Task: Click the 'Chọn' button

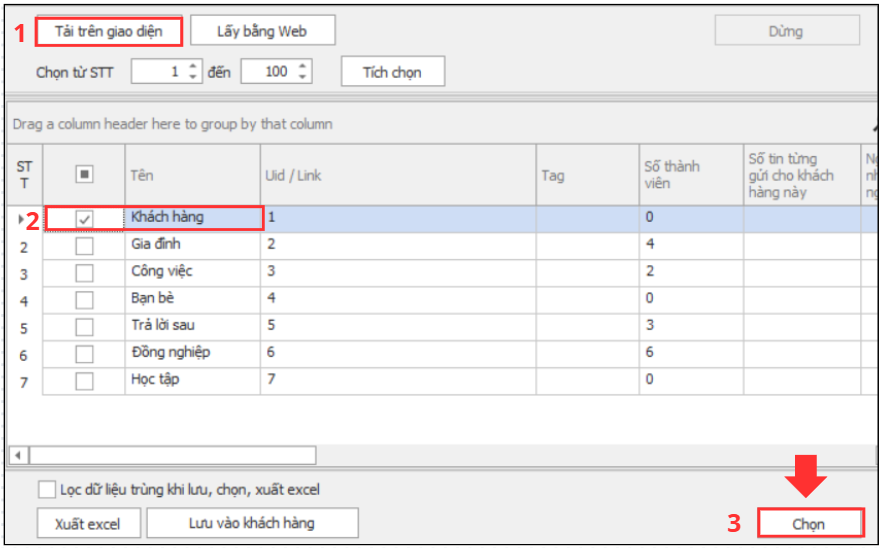Action: tap(809, 524)
